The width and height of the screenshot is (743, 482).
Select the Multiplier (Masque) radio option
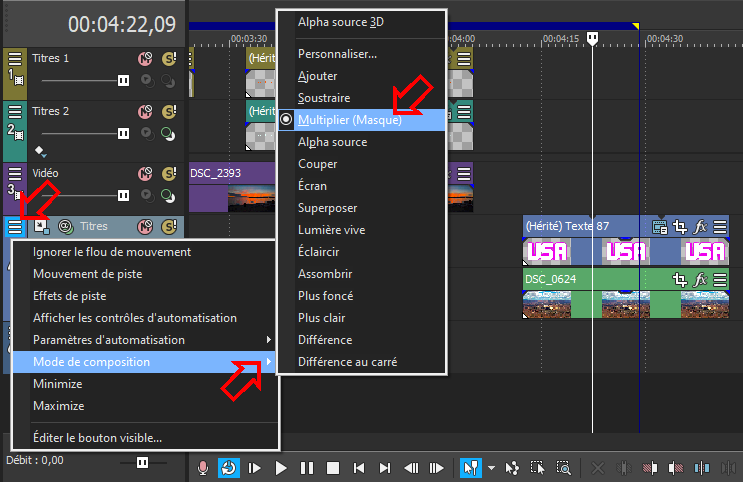tap(286, 120)
